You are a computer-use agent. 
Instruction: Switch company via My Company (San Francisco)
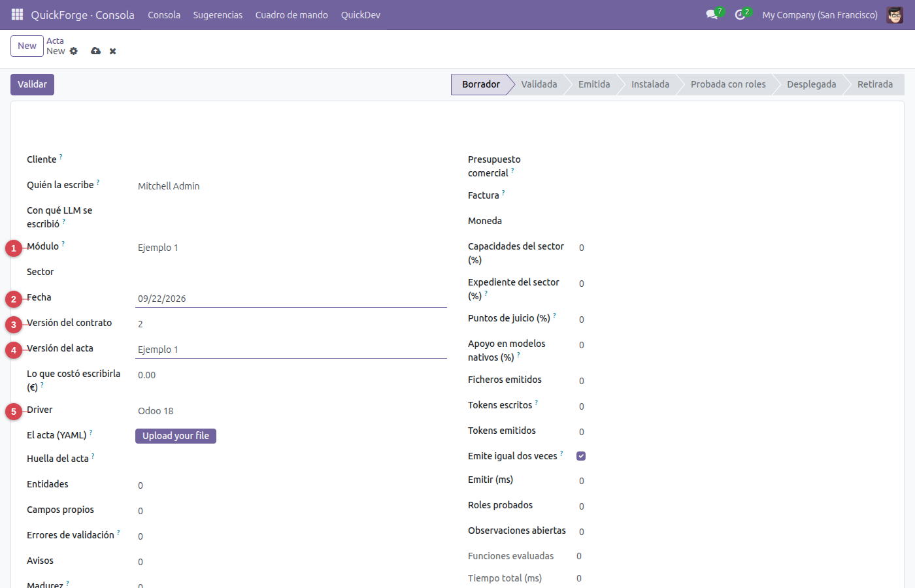coord(820,14)
